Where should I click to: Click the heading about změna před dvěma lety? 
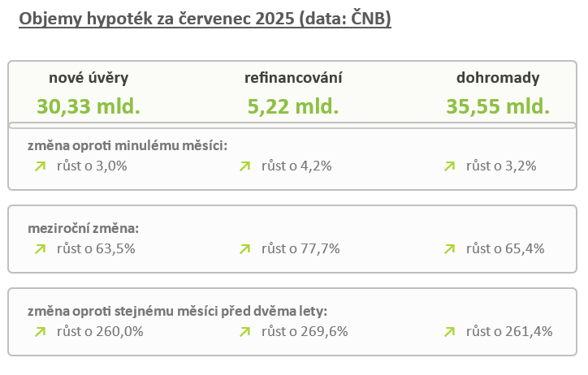(x=177, y=311)
